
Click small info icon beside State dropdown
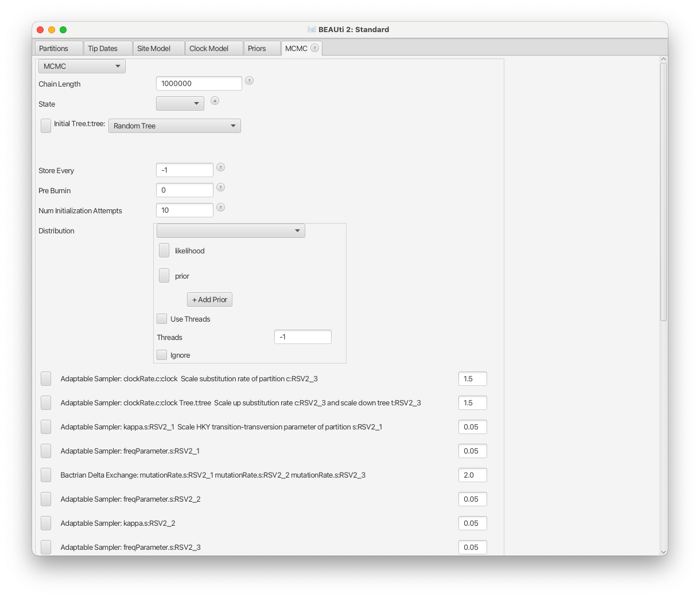click(215, 101)
